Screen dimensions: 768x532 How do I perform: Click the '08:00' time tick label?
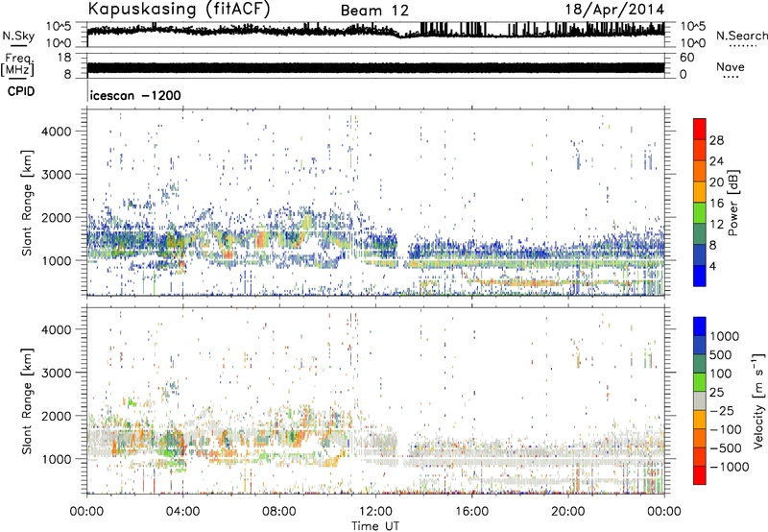point(279,512)
